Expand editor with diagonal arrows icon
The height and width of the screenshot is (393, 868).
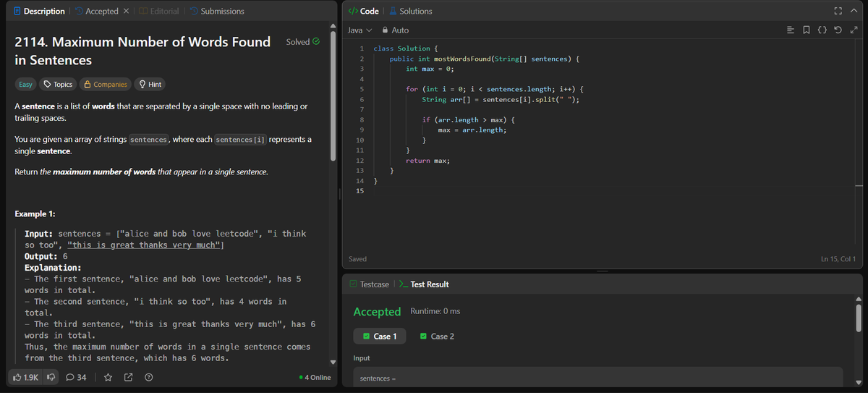pos(854,30)
